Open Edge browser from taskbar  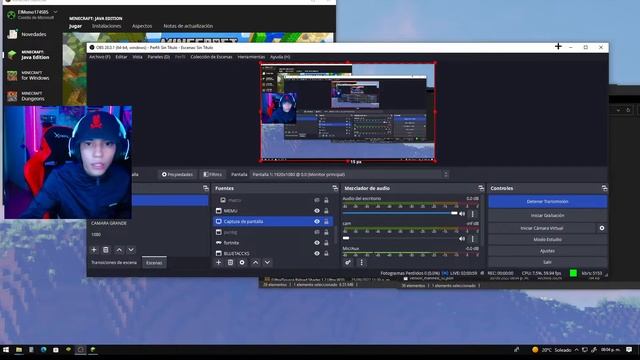pyautogui.click(x=43, y=350)
